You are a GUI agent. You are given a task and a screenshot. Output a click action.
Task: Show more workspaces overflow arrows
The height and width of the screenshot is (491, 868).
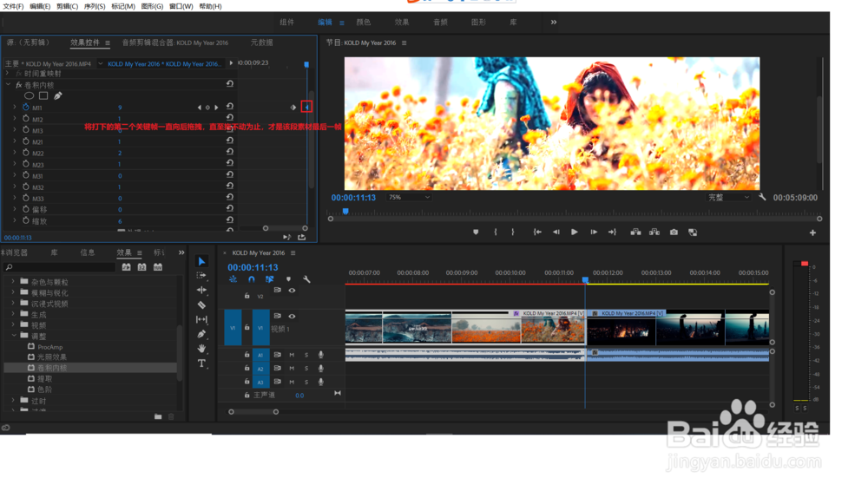click(x=554, y=23)
